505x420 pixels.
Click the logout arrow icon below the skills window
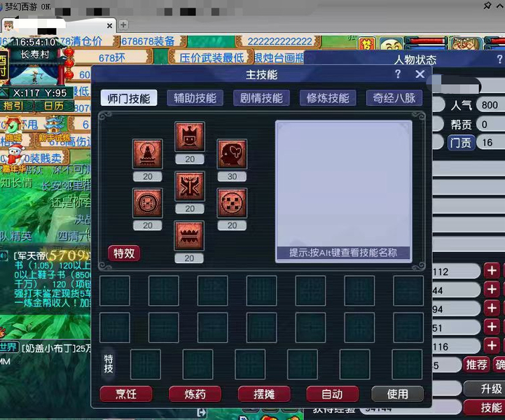[201, 412]
